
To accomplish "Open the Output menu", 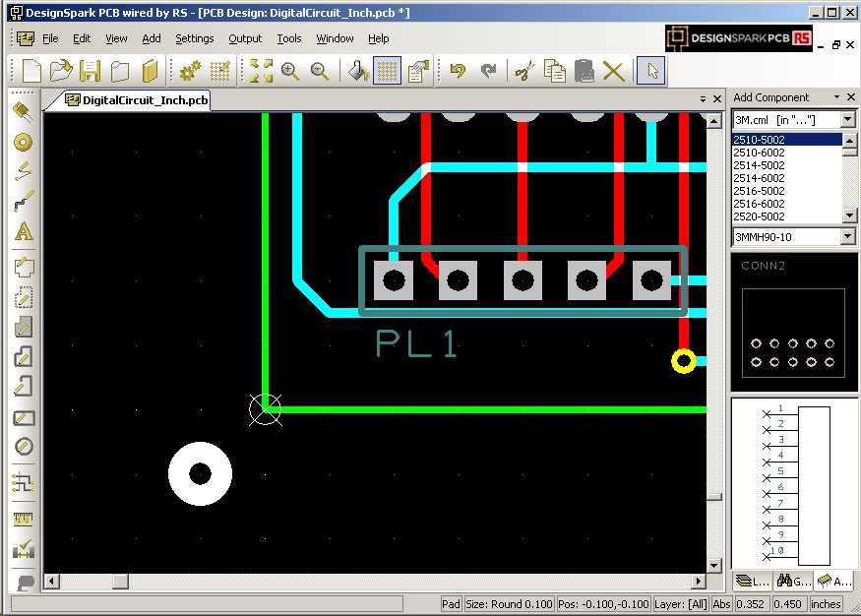I will [x=245, y=38].
